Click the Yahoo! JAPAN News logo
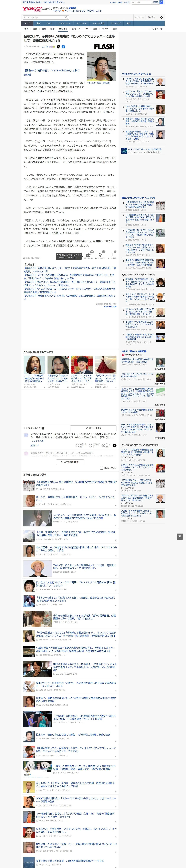The image size is (186, 868). click(37, 9)
